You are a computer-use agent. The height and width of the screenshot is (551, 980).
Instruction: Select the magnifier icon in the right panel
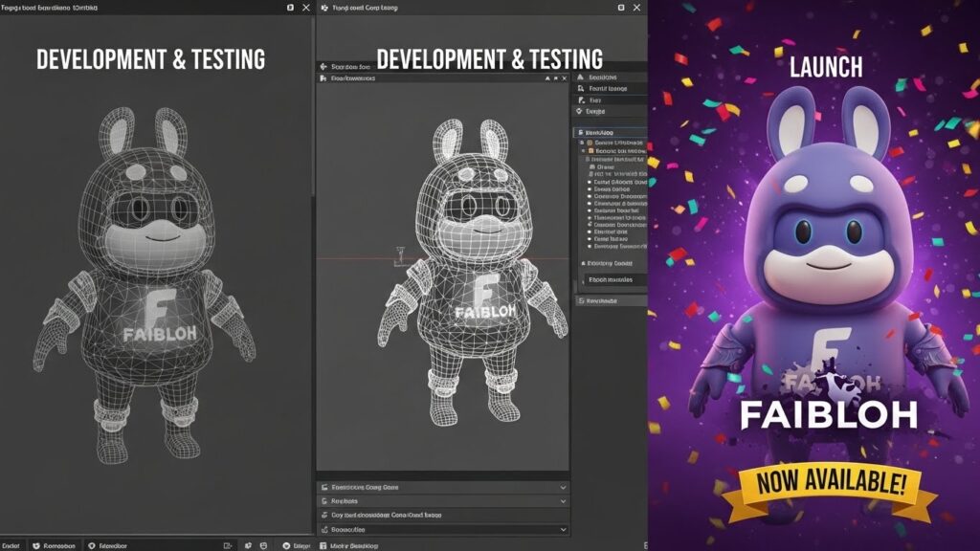click(x=581, y=87)
